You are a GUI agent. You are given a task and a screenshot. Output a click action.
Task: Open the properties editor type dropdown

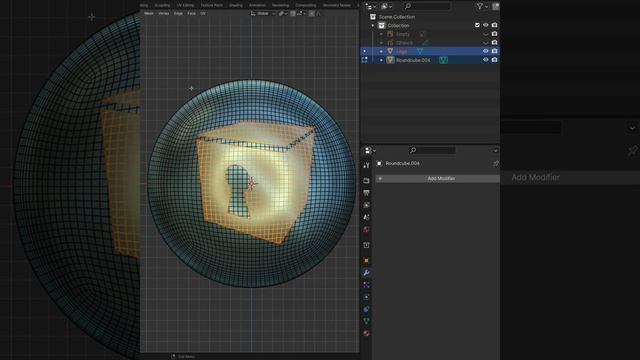point(370,151)
